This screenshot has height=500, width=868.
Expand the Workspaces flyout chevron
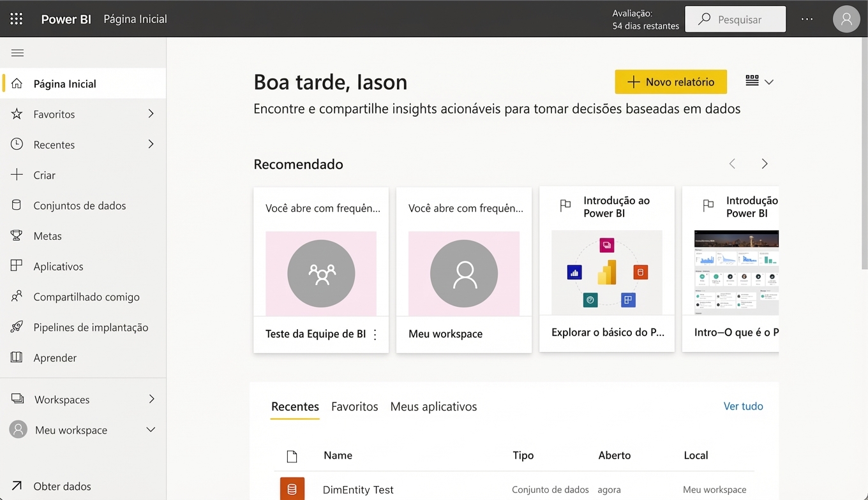(x=151, y=399)
